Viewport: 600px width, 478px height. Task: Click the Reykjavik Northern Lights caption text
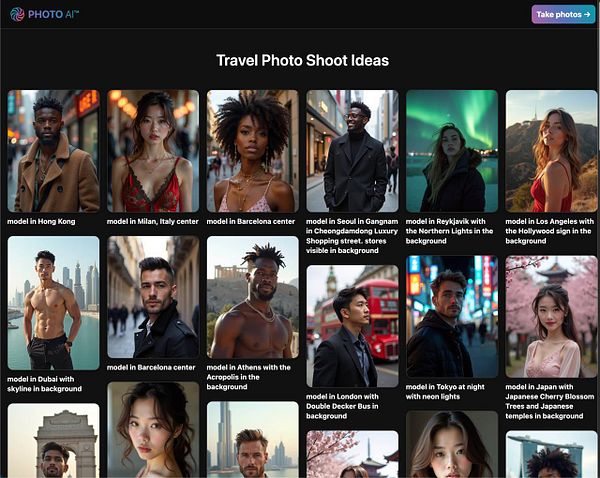coord(449,231)
